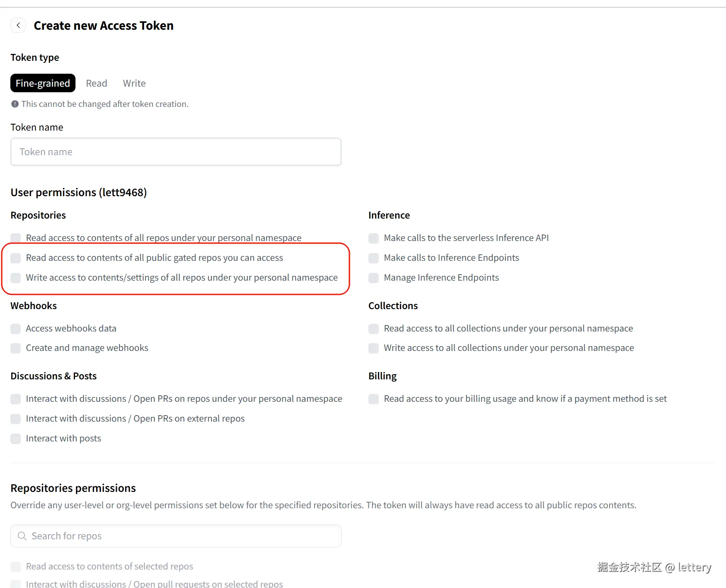726x588 pixels.
Task: Switch to the Read token type
Action: [96, 83]
